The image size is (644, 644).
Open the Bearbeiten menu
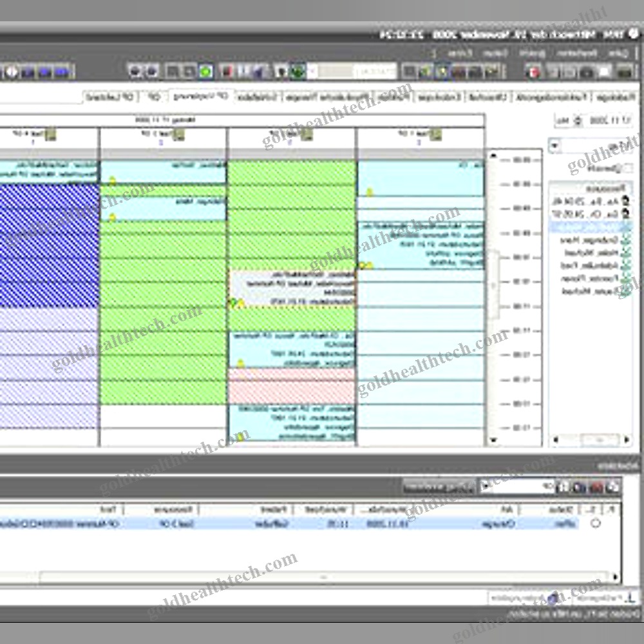point(578,53)
